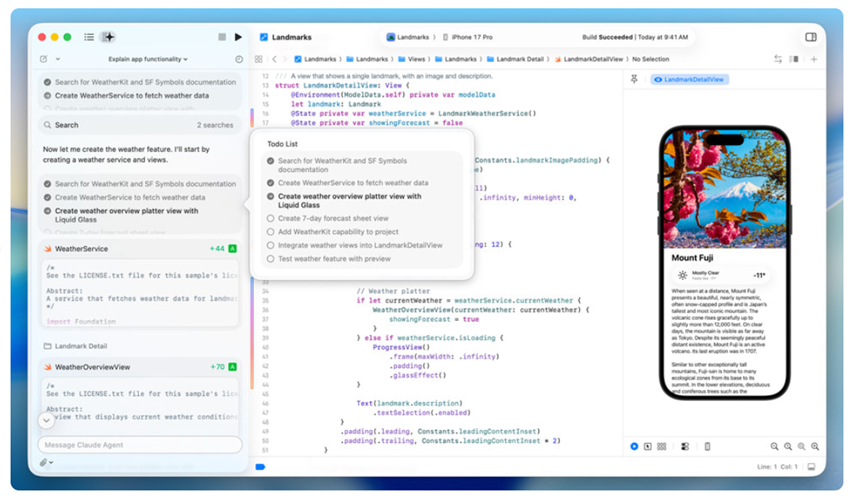The height and width of the screenshot is (498, 854).
Task: Toggle the right inspector sidebar
Action: coord(810,37)
